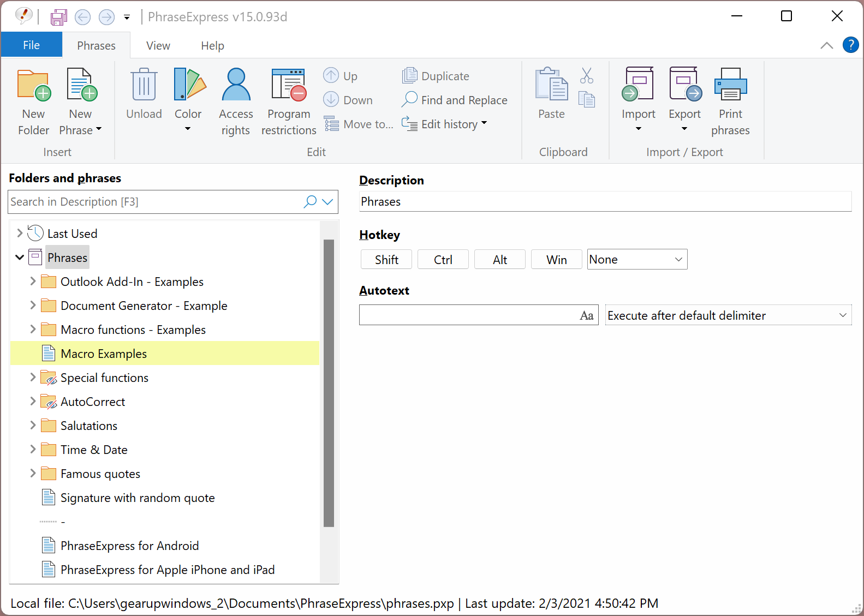
Task: Click the New Phrase icon
Action: click(81, 85)
